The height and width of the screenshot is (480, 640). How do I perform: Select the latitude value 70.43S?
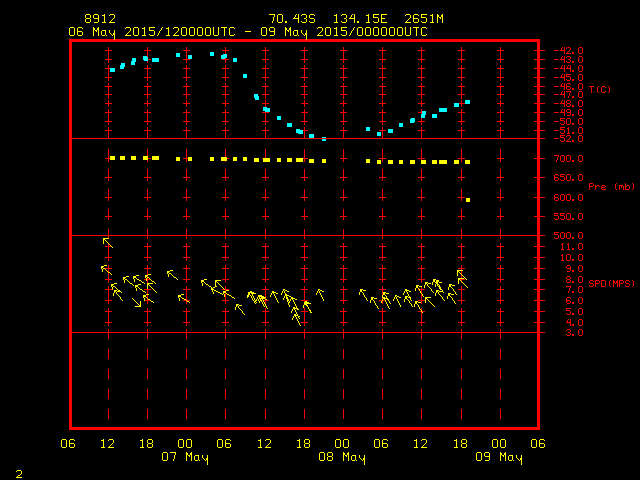(x=292, y=19)
